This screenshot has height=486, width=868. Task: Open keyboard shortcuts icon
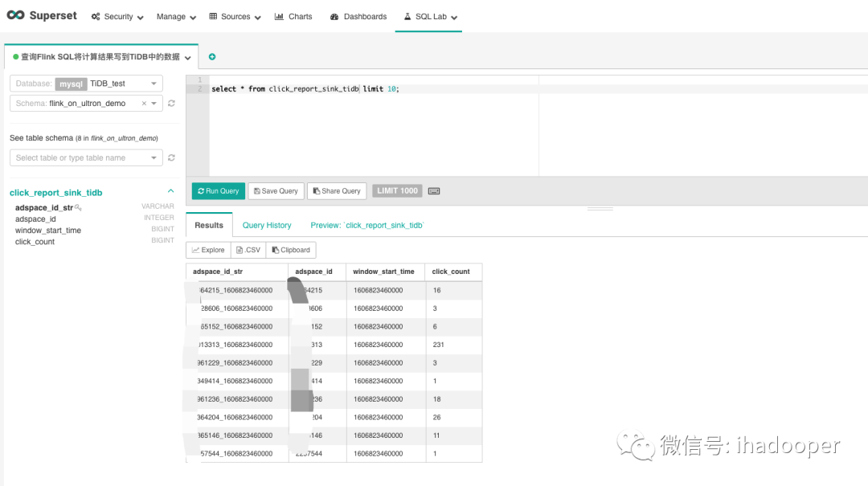[x=434, y=191]
